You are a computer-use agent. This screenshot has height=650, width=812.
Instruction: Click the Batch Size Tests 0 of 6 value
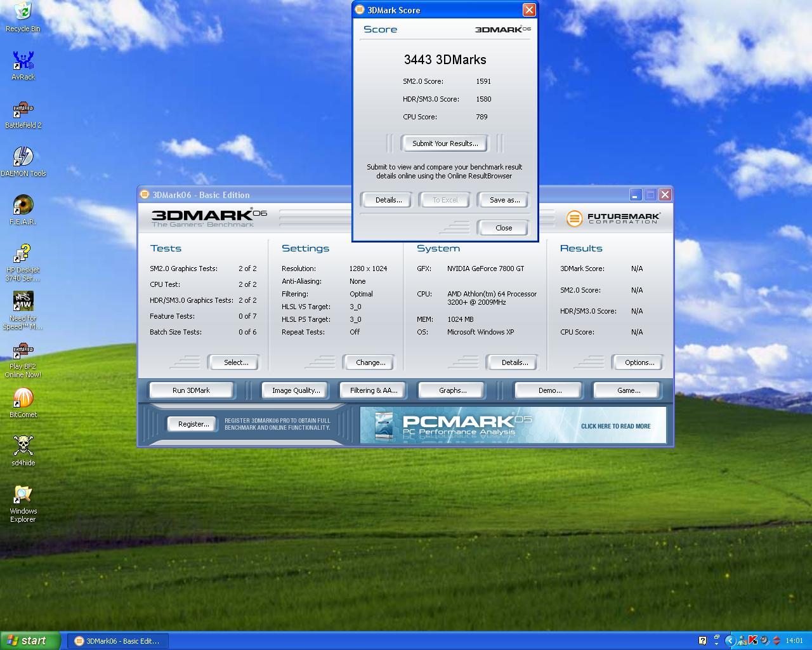(x=247, y=332)
